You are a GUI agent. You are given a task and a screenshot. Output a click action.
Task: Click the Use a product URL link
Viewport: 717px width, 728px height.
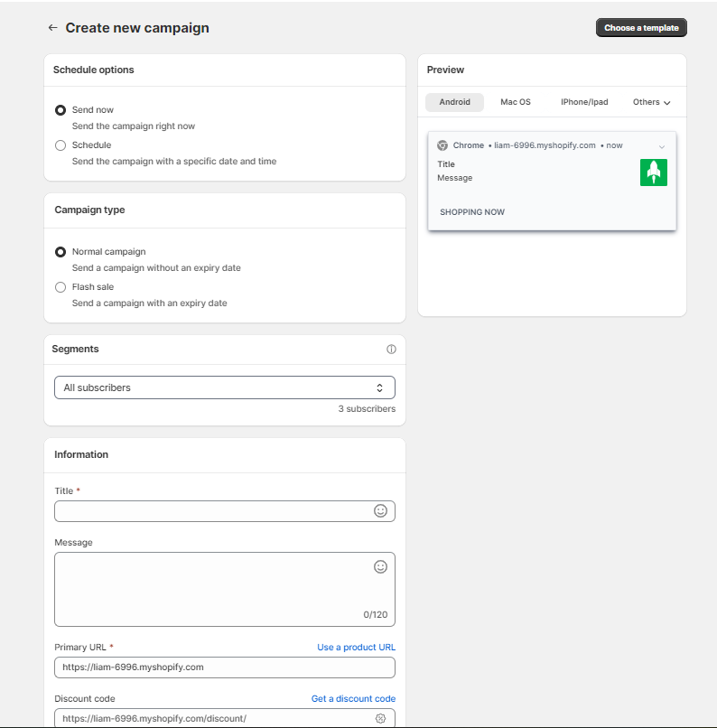click(356, 648)
